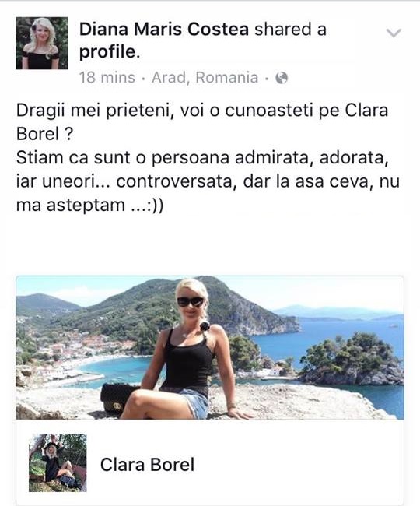Click the sunglasses on the woman in the cover photo
Image resolution: width=420 pixels, height=506 pixels.
click(x=191, y=301)
